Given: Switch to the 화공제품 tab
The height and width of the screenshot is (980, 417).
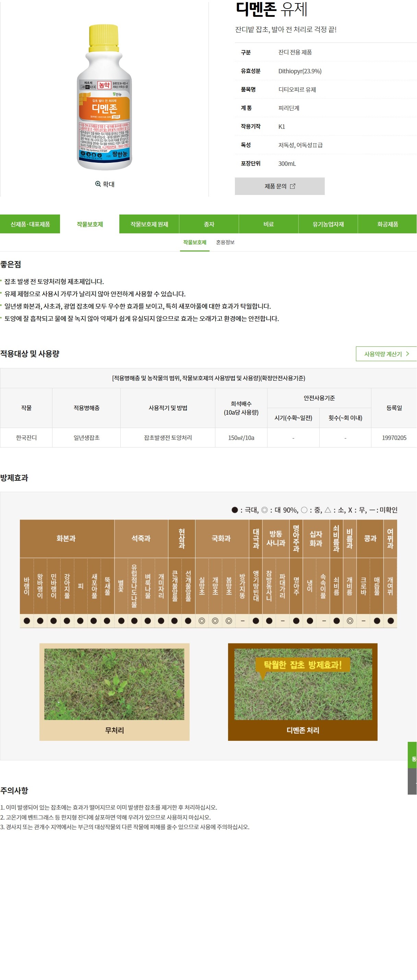Looking at the screenshot, I should coord(387,224).
